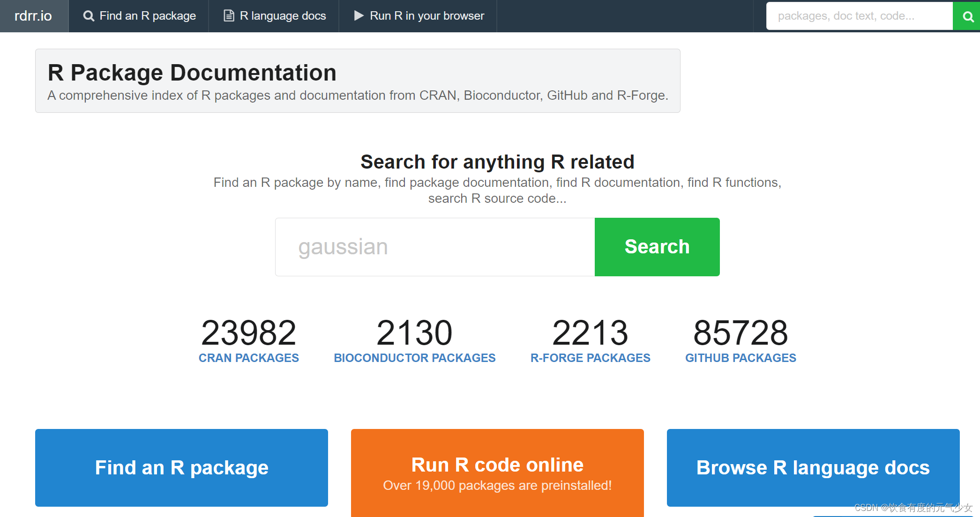The width and height of the screenshot is (980, 517).
Task: Click the 23982 CRAN package count
Action: tap(248, 332)
